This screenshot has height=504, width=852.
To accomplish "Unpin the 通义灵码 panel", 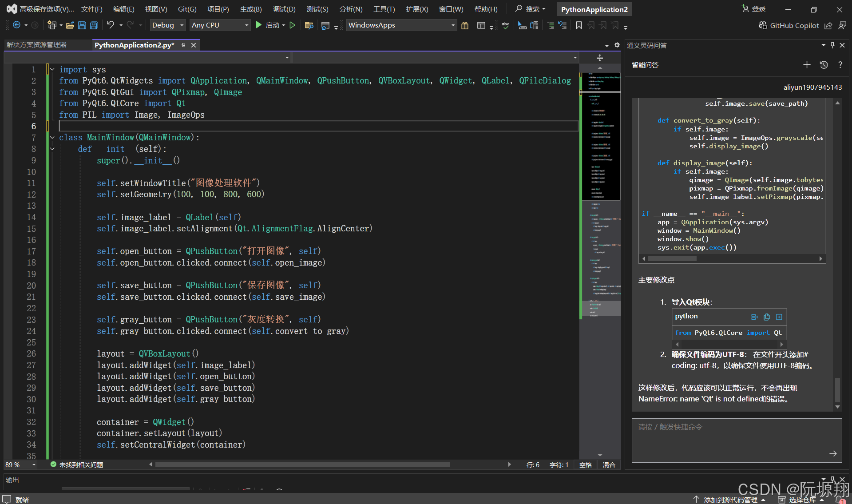I will [x=832, y=45].
